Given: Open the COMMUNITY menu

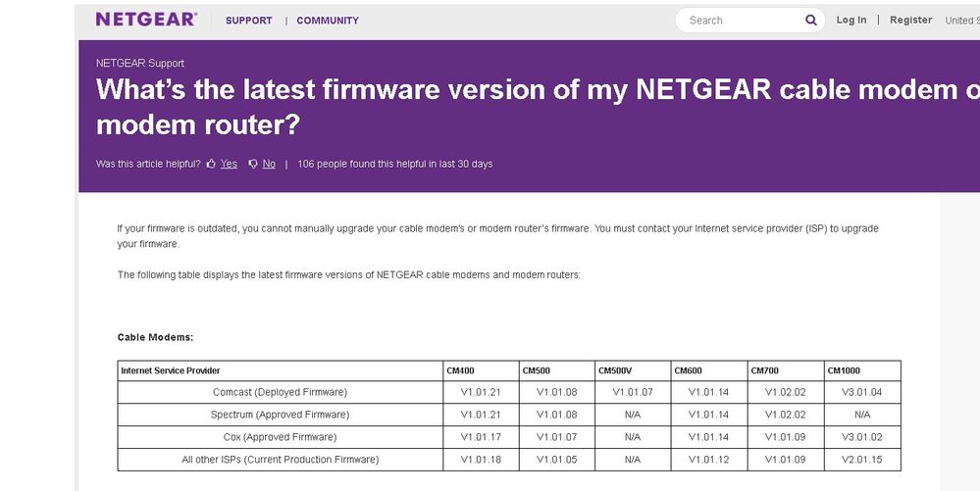Looking at the screenshot, I should point(328,21).
